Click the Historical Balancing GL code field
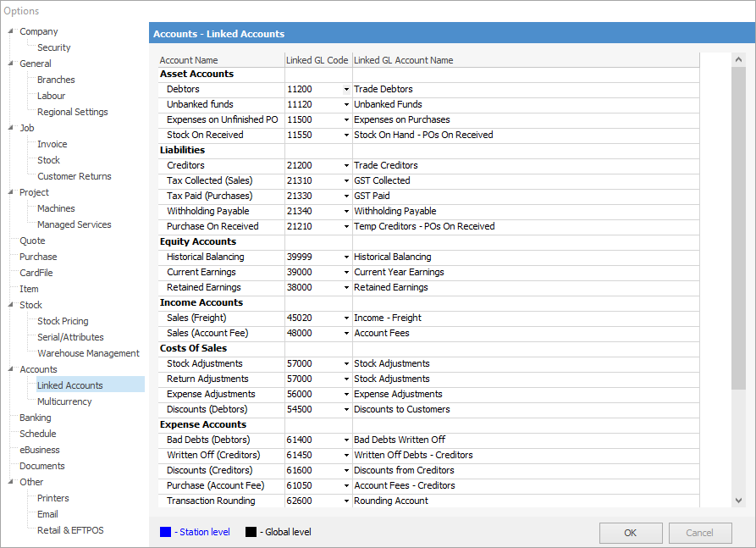This screenshot has width=756, height=548. tap(313, 257)
